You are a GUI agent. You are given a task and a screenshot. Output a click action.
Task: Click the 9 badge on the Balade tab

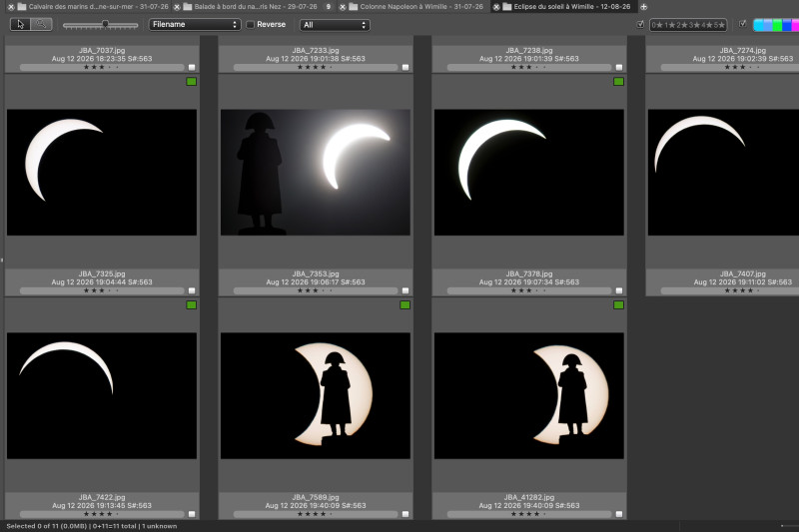[x=329, y=7]
